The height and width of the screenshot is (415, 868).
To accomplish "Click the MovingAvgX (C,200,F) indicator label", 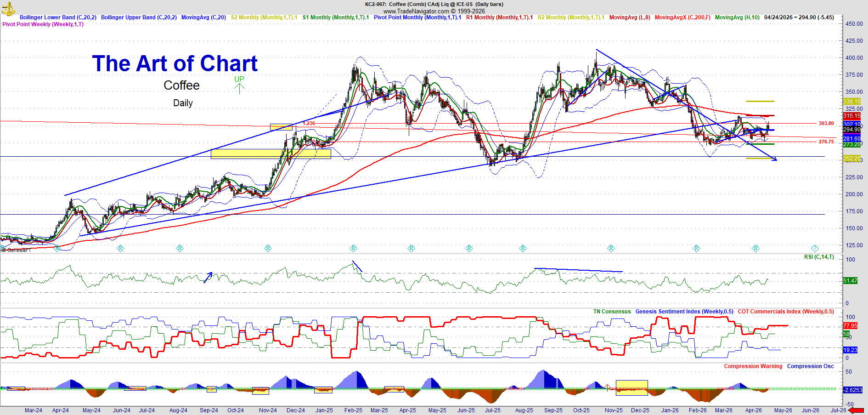I will (682, 17).
